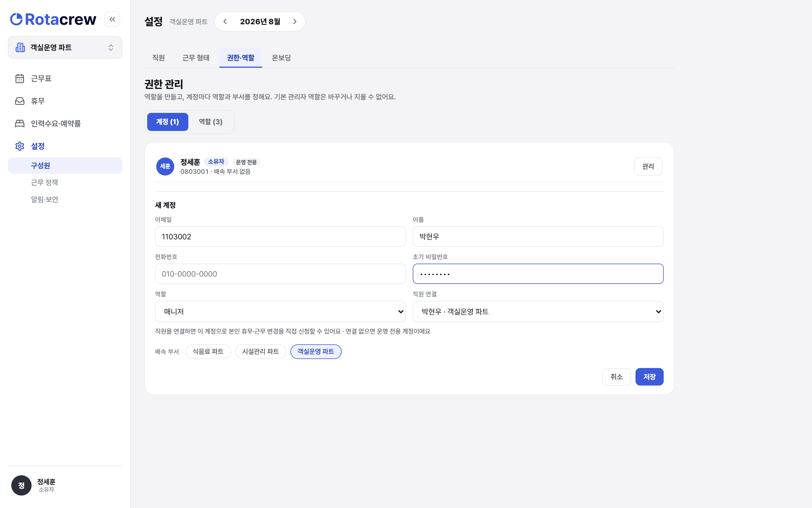Viewport: 812px width, 508px height.
Task: Click the inbox icon next to 휴무
Action: (x=20, y=101)
